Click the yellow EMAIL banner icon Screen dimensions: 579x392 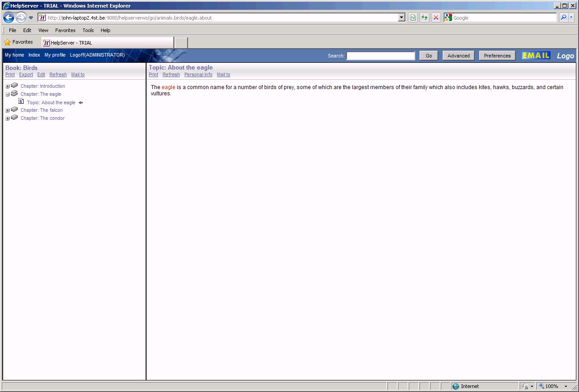pyautogui.click(x=536, y=56)
